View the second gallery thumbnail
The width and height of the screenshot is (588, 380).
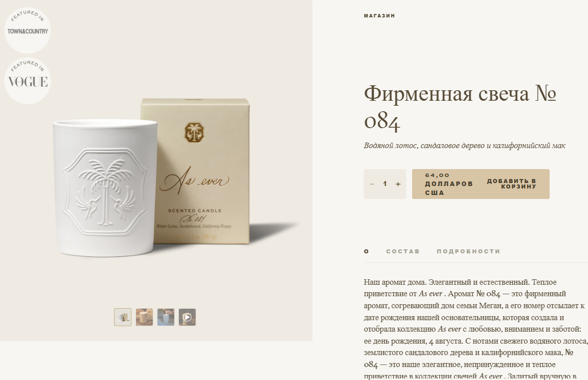(145, 317)
